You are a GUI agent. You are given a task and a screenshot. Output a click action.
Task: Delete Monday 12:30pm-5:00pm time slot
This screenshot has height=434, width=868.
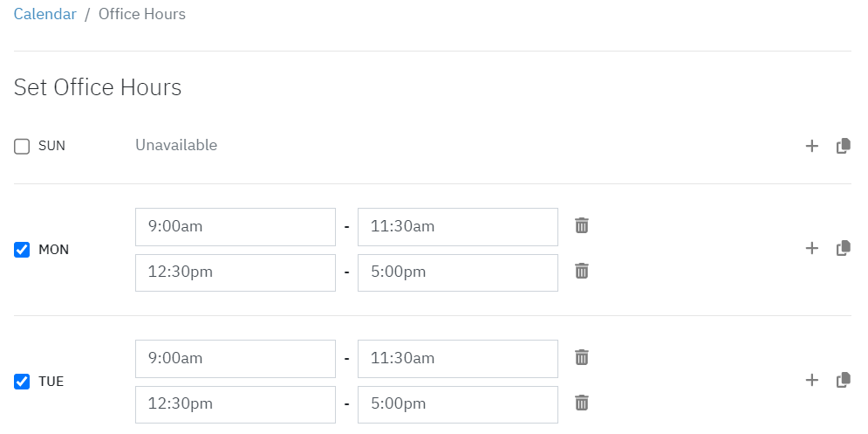pyautogui.click(x=581, y=271)
